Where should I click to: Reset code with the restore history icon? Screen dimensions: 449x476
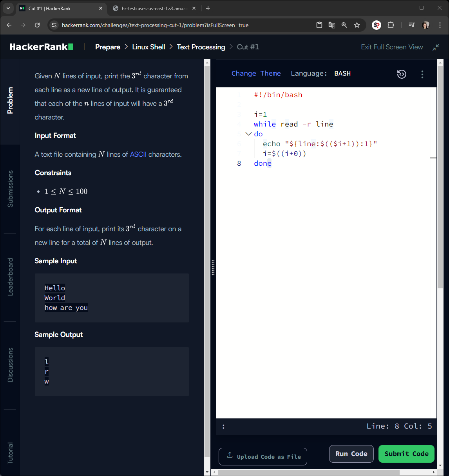click(x=402, y=74)
